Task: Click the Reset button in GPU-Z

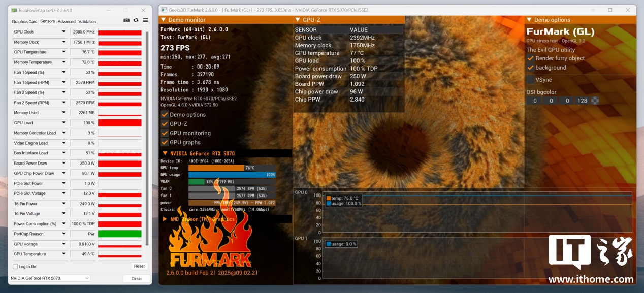Action: click(139, 266)
